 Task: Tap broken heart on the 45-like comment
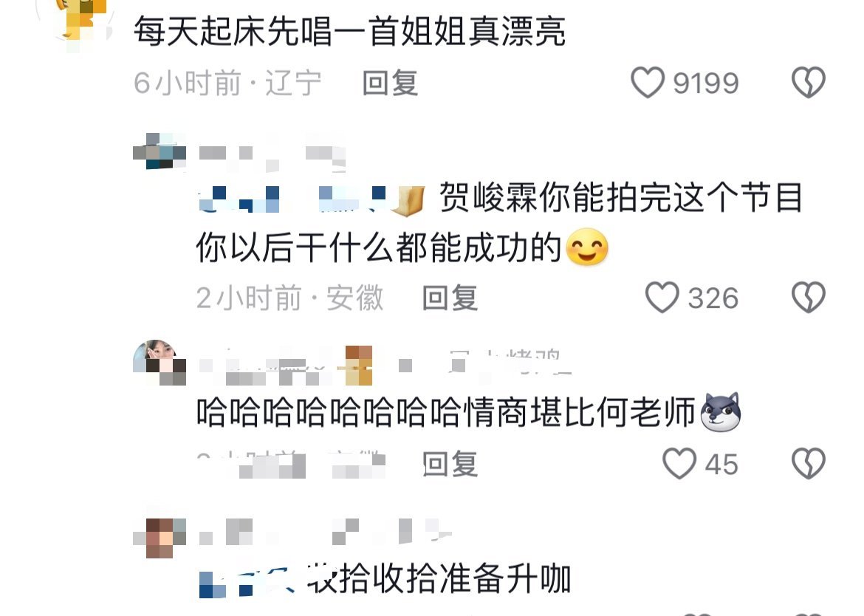pos(809,463)
